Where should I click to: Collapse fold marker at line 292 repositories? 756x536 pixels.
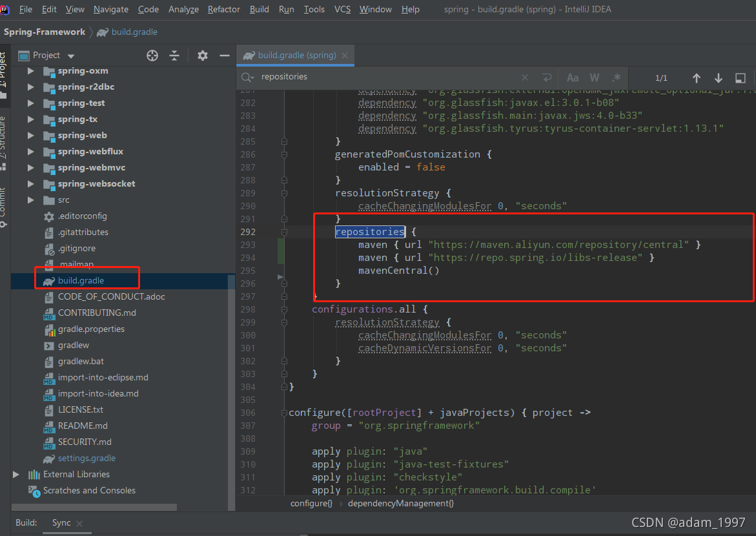285,232
